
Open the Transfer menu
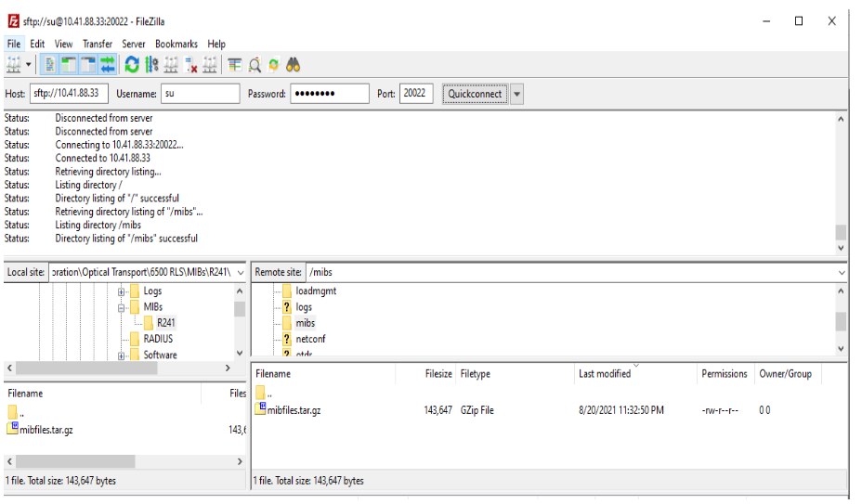[x=98, y=44]
